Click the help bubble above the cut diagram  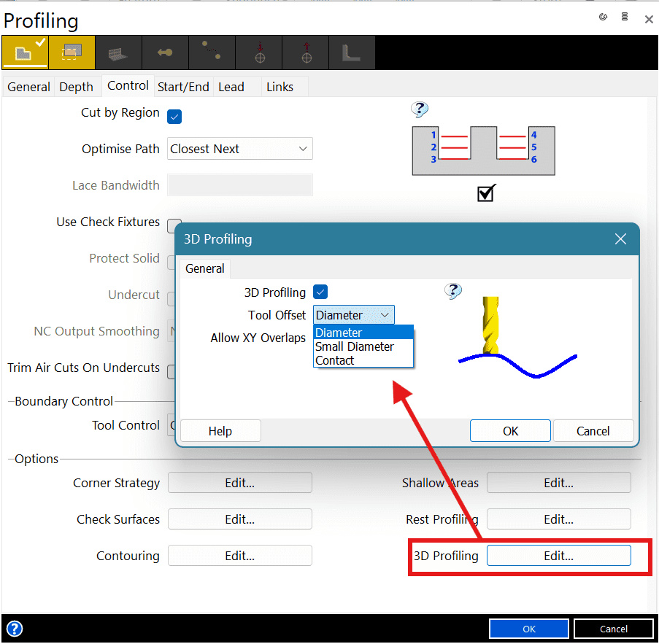pyautogui.click(x=419, y=110)
